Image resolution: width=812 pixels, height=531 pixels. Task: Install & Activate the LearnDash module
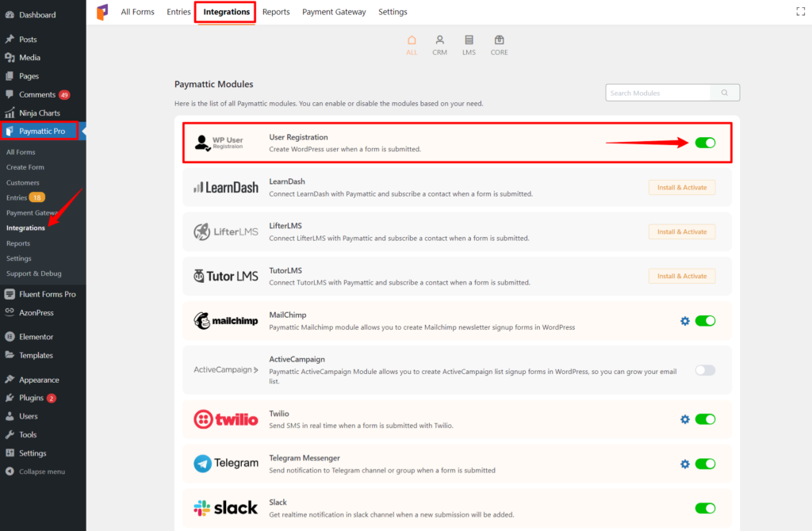(681, 187)
